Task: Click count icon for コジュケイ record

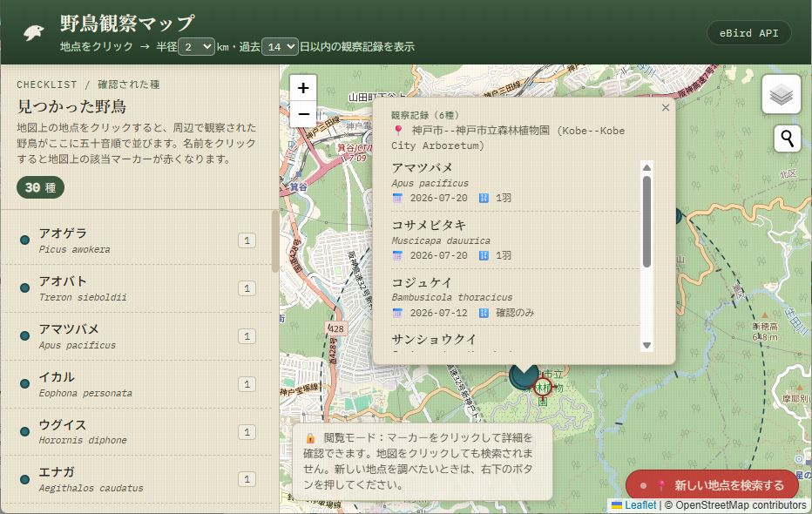Action: pos(484,313)
